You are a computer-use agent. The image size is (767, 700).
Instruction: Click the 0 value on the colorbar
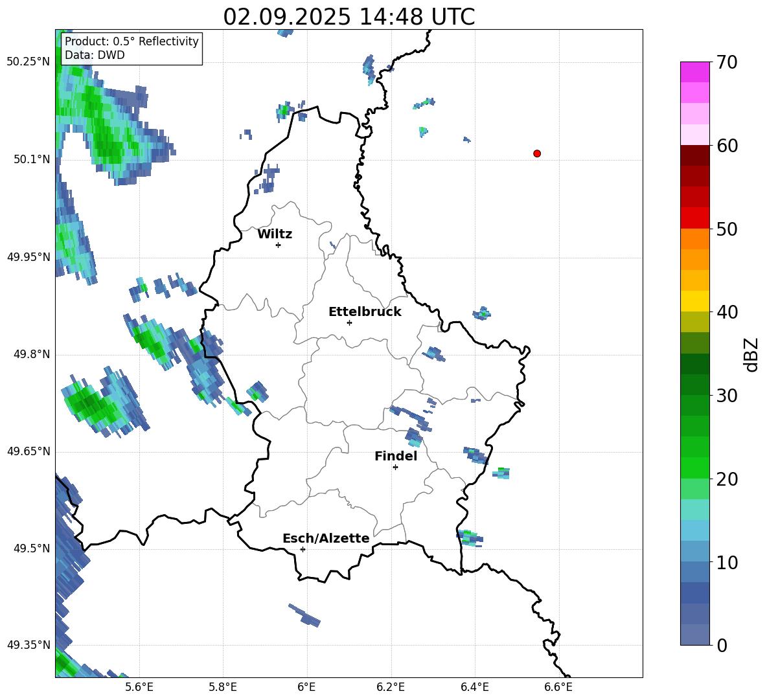[x=722, y=645]
